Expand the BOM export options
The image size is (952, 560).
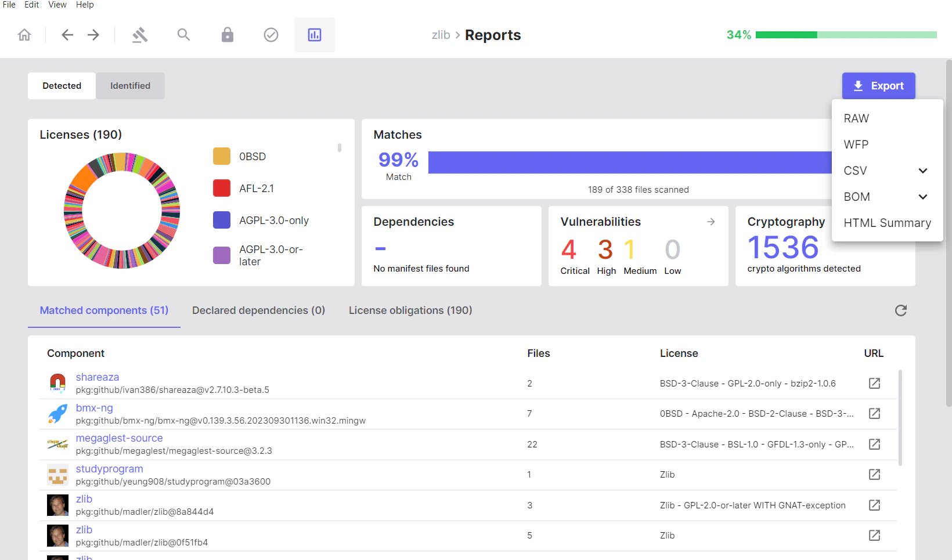(922, 197)
